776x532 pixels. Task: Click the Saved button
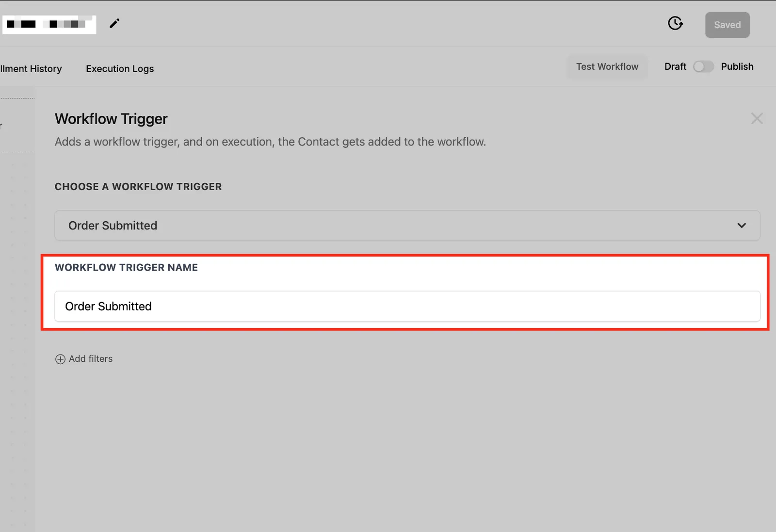pos(727,25)
